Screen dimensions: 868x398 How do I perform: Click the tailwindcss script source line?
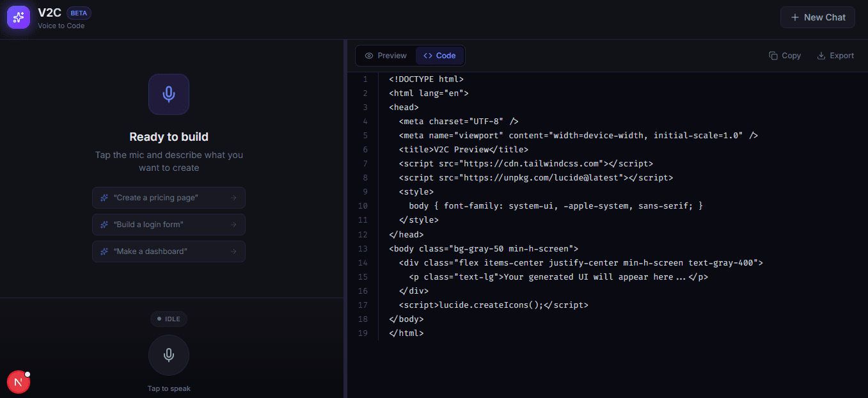526,164
